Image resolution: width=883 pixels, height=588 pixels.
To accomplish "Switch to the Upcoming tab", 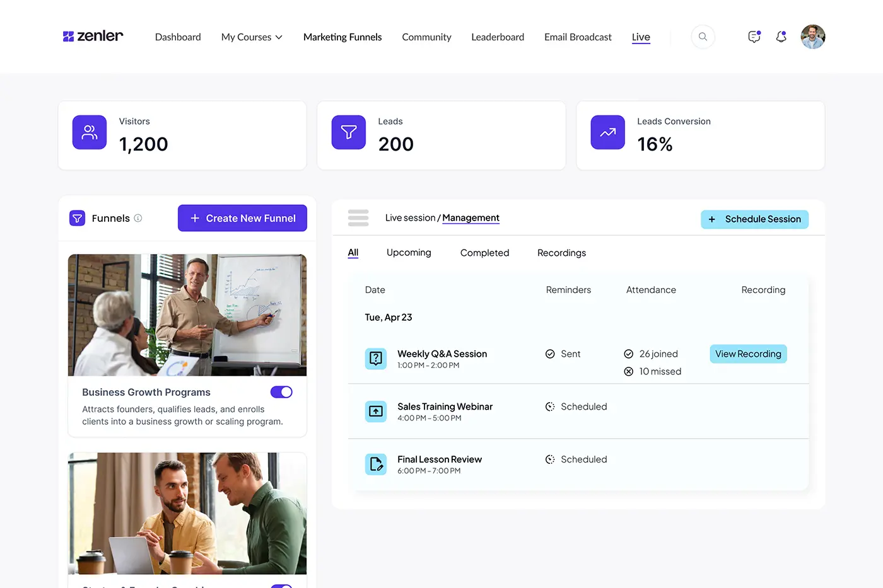I will [409, 253].
